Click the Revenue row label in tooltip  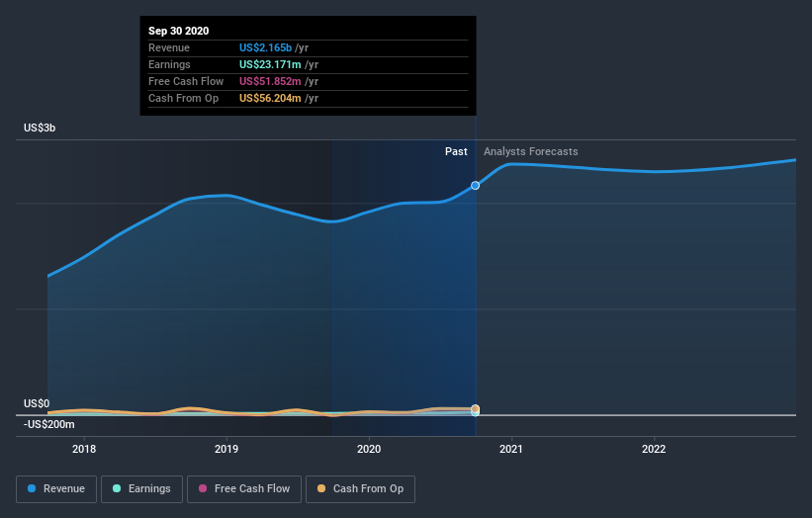point(169,47)
